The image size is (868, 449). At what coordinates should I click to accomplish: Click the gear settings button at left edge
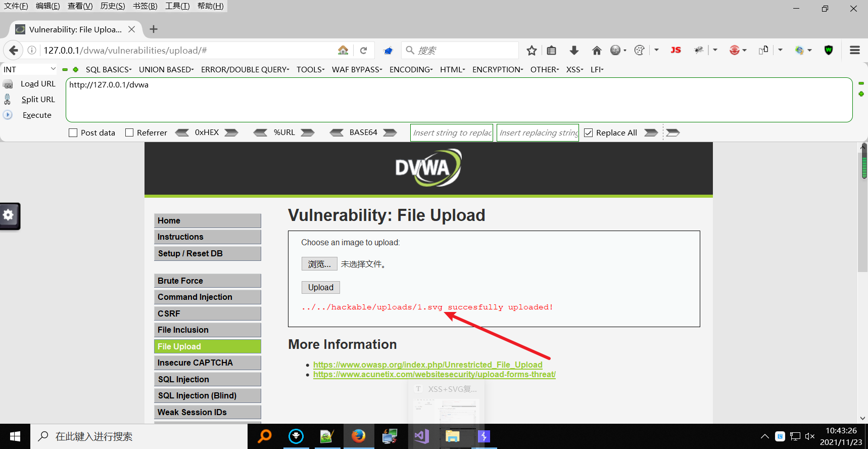pyautogui.click(x=9, y=216)
